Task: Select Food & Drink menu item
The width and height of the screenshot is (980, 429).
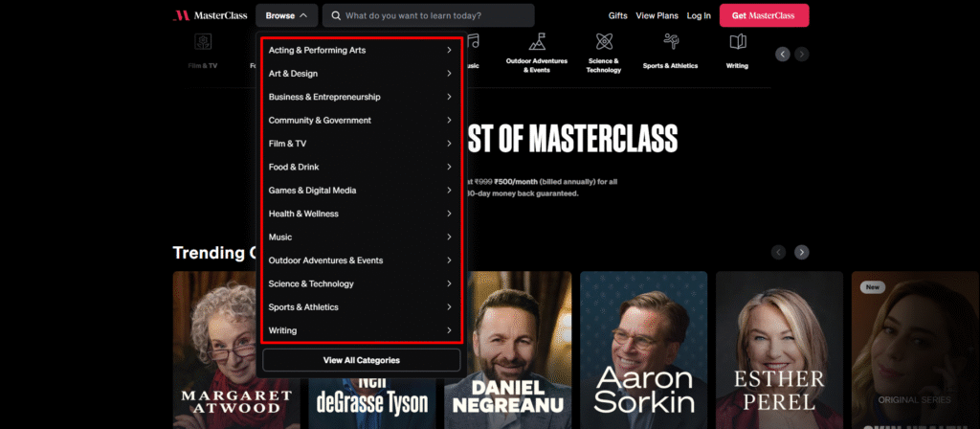Action: (361, 167)
